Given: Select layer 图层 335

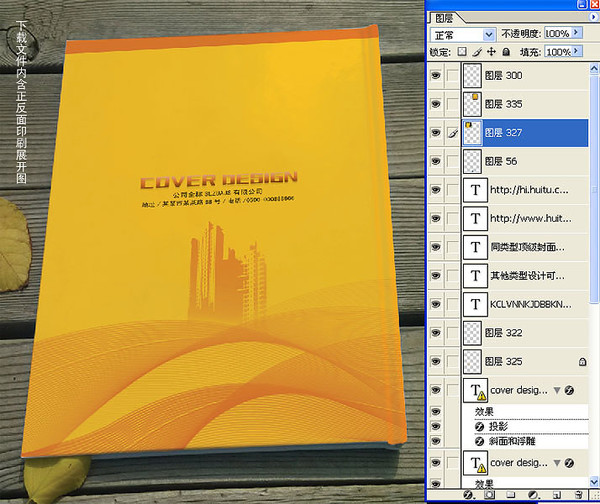Looking at the screenshot, I should [525, 104].
